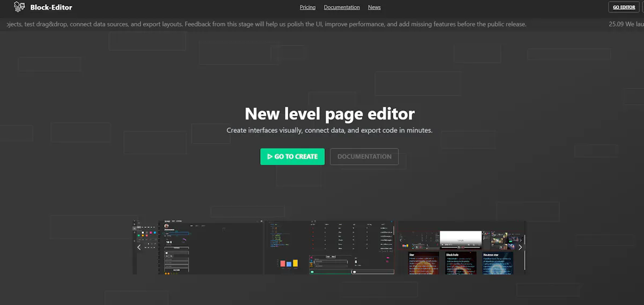
Task: Click the outlined DOCUMENTATION button
Action: [x=364, y=157]
